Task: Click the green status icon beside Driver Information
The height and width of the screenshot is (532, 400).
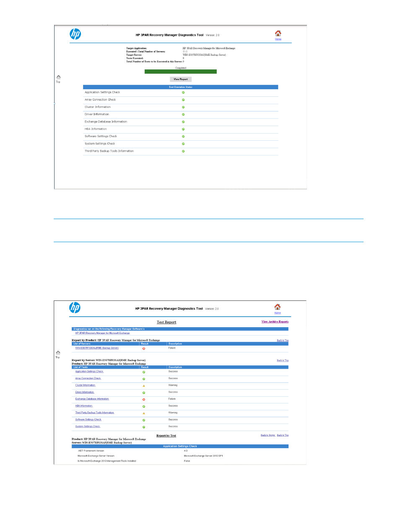Action: (x=183, y=114)
